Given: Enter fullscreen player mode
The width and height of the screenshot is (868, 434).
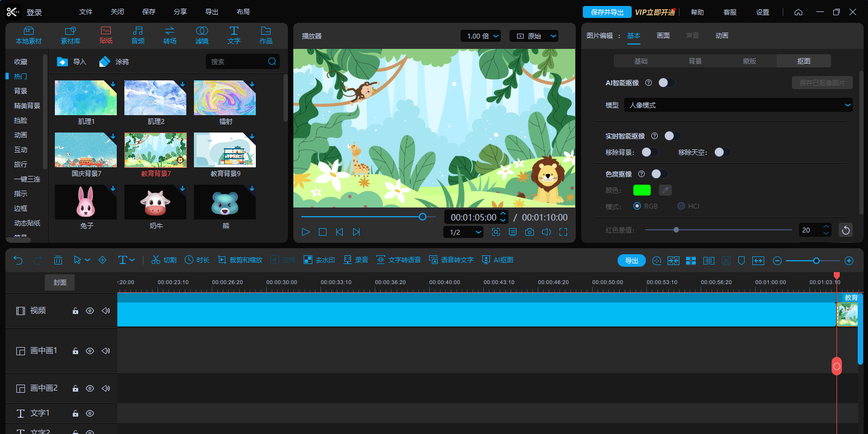Looking at the screenshot, I should click(563, 232).
